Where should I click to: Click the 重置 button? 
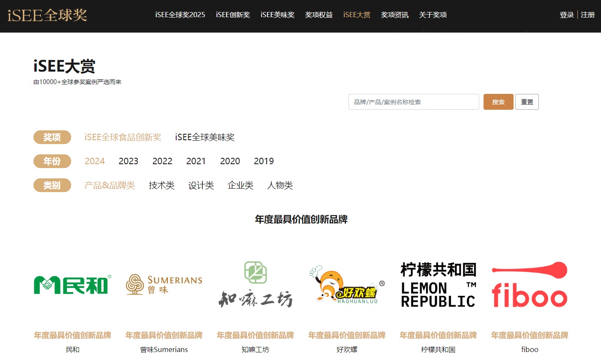point(527,102)
